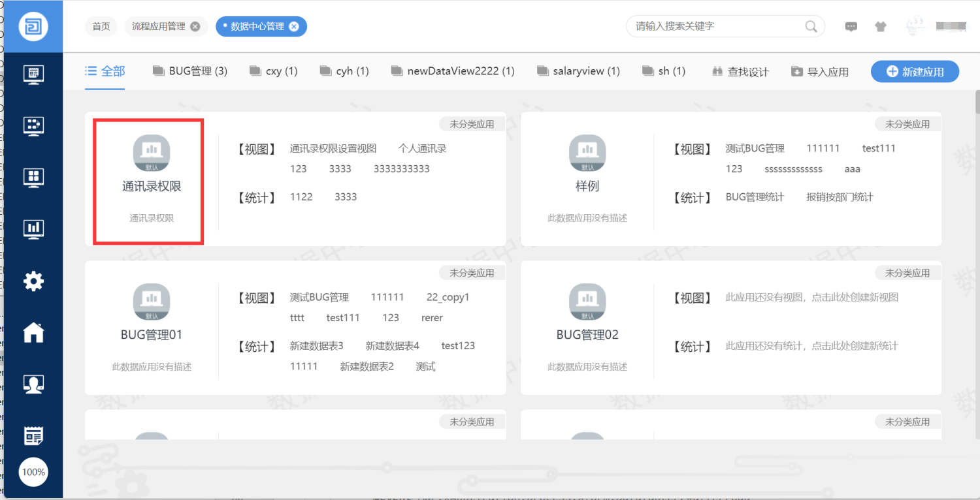Click 导入应用 to import an application
Image resolution: width=980 pixels, height=500 pixels.
point(820,72)
